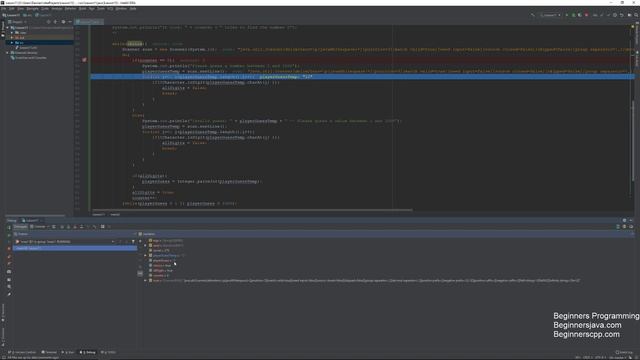Click the Build Project hammer icon
Viewport: 640px width, 360px height.
pos(532,15)
